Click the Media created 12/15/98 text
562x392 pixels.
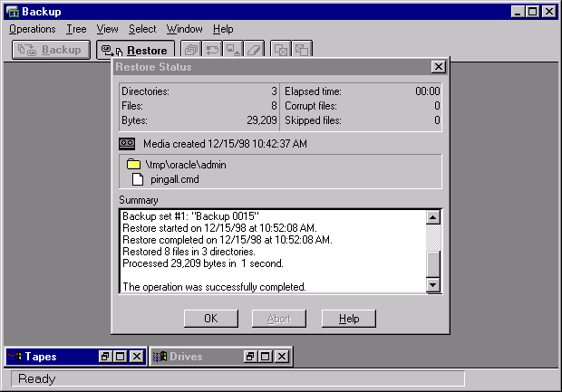[x=225, y=144]
